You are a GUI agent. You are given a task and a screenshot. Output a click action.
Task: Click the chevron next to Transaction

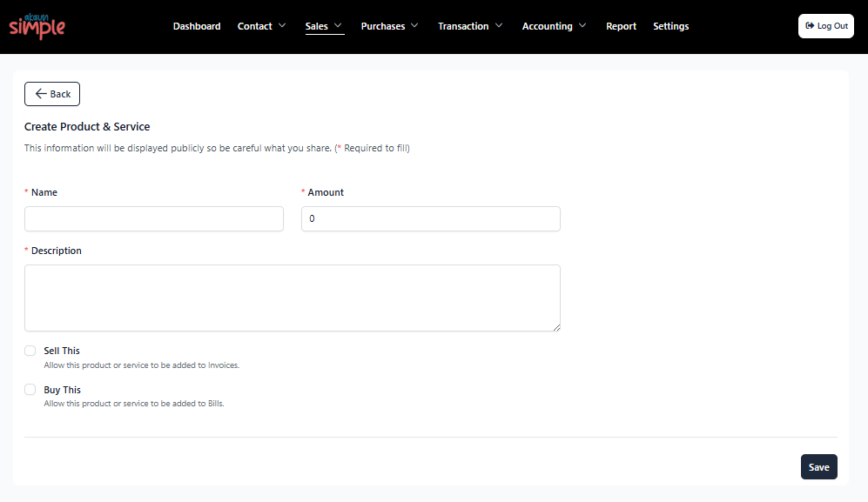click(499, 25)
